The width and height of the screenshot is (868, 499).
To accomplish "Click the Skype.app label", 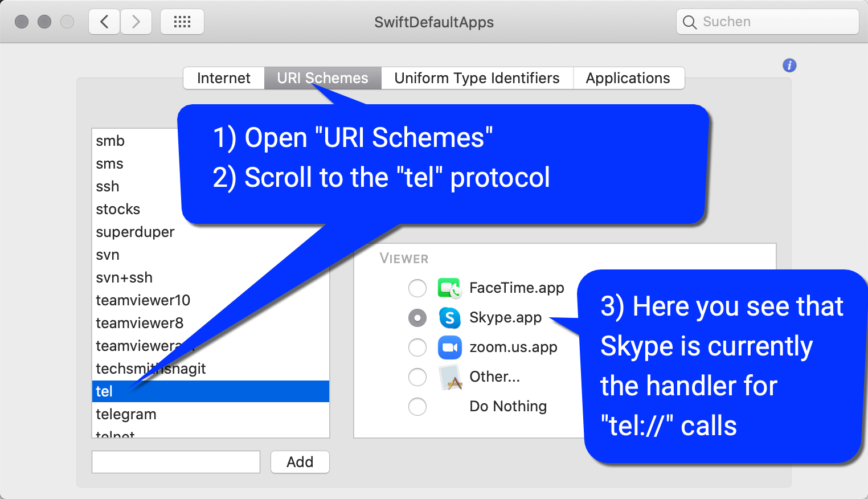I will point(505,318).
